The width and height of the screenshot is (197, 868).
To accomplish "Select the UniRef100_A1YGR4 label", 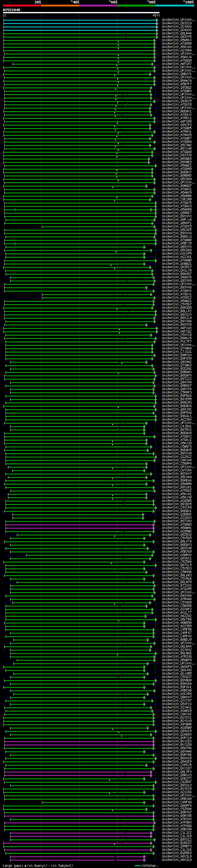I will point(177,50).
